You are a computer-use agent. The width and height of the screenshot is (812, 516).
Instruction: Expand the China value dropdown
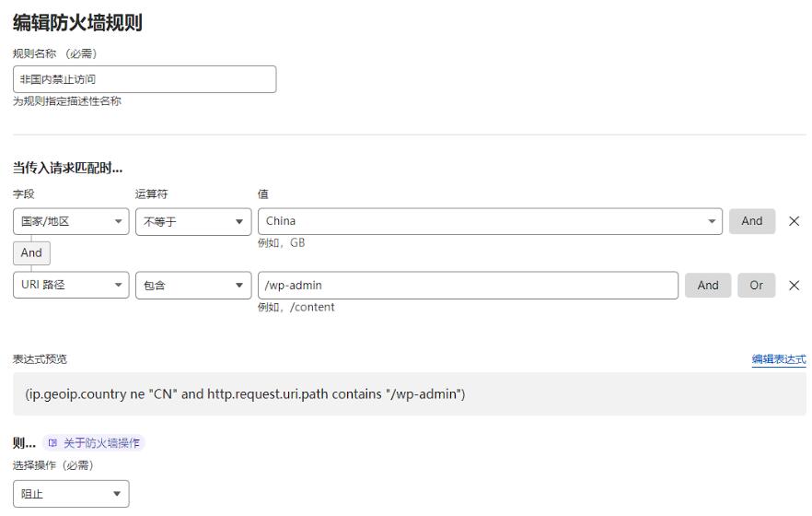490,221
